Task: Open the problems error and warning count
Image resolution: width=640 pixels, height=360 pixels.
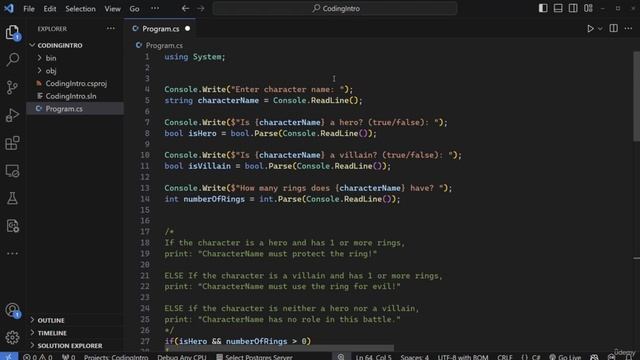Action: pyautogui.click(x=38, y=357)
